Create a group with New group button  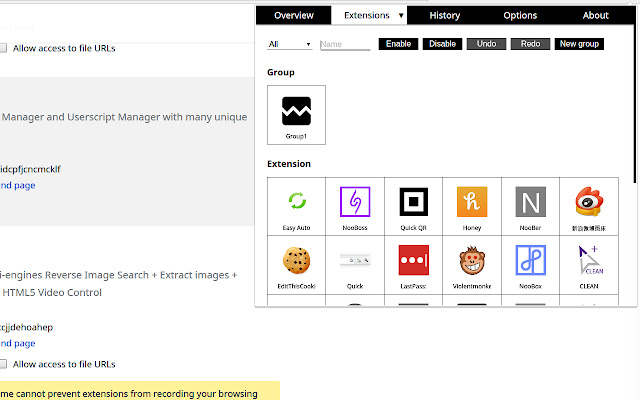pyautogui.click(x=579, y=44)
